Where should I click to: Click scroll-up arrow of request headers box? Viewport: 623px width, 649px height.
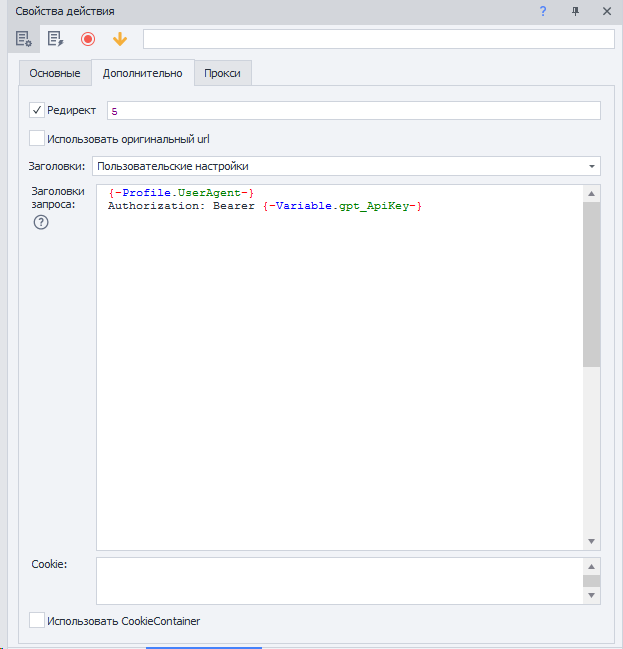[592, 194]
